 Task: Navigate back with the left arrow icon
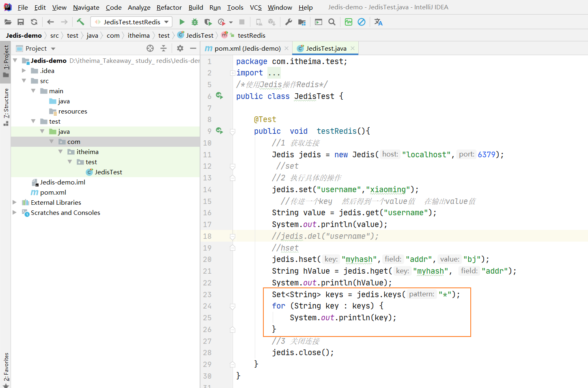click(50, 22)
